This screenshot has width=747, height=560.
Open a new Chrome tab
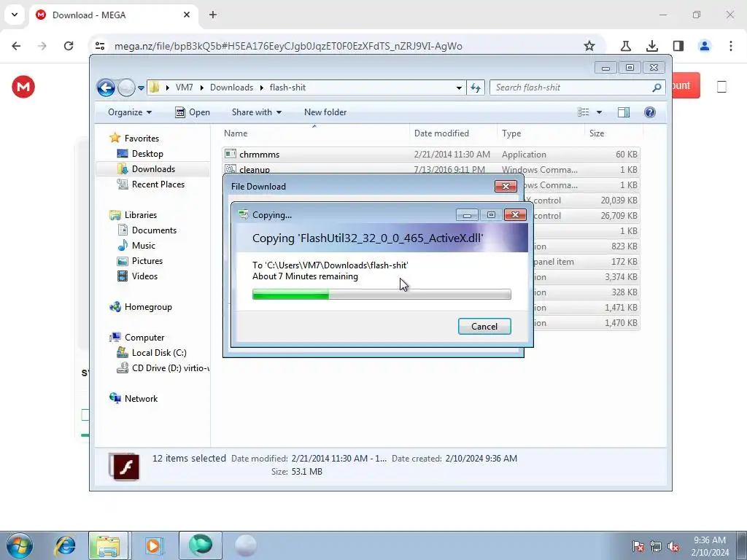(213, 15)
